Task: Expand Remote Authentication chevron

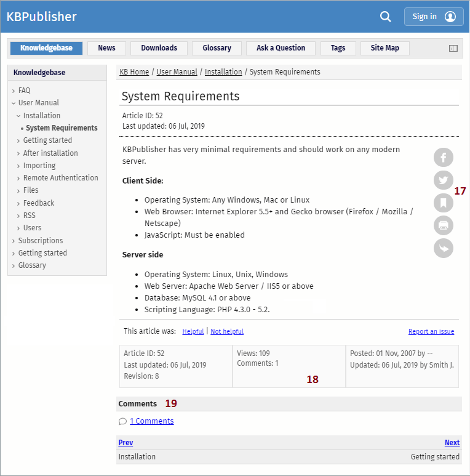Action: (18, 178)
